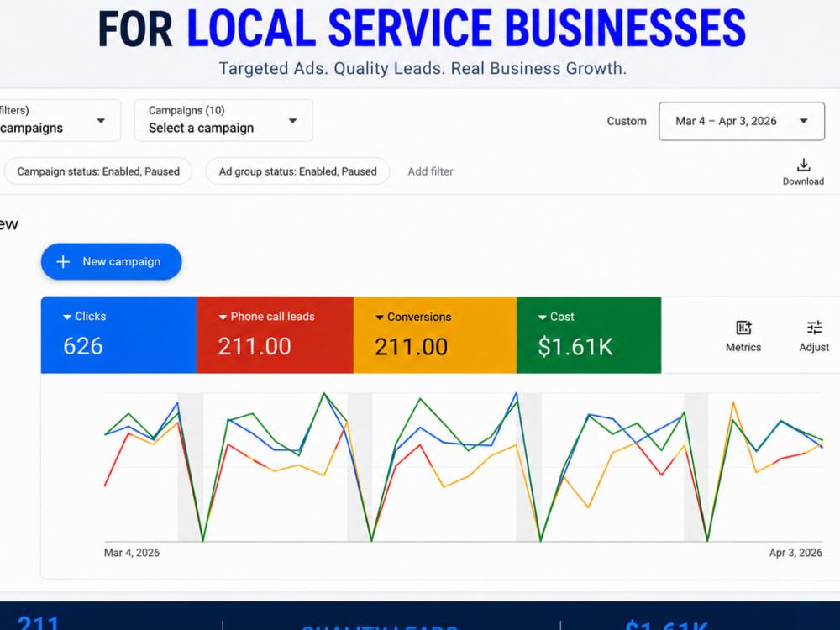
Task: Click the Select a campaign dropdown arrow
Action: pos(292,120)
